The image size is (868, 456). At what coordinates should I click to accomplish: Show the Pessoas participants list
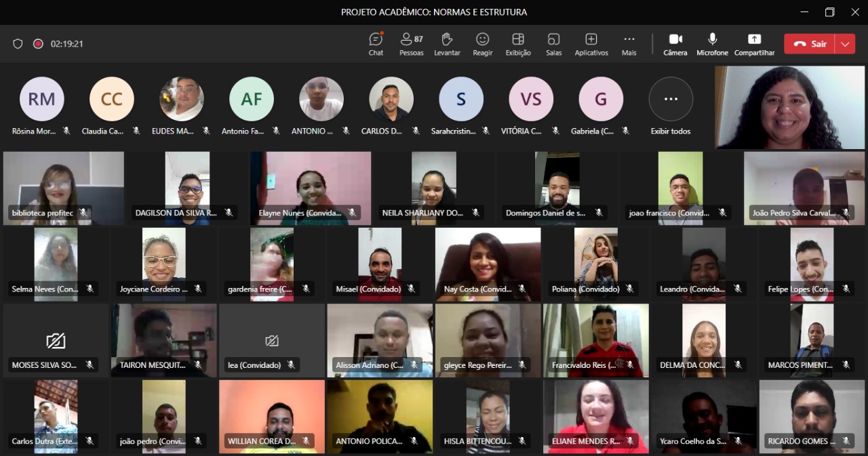412,44
